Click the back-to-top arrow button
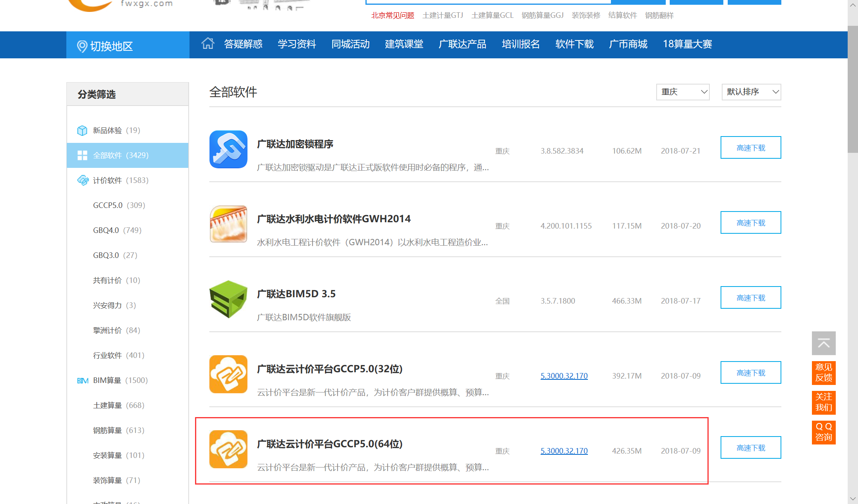The height and width of the screenshot is (504, 858). (824, 343)
